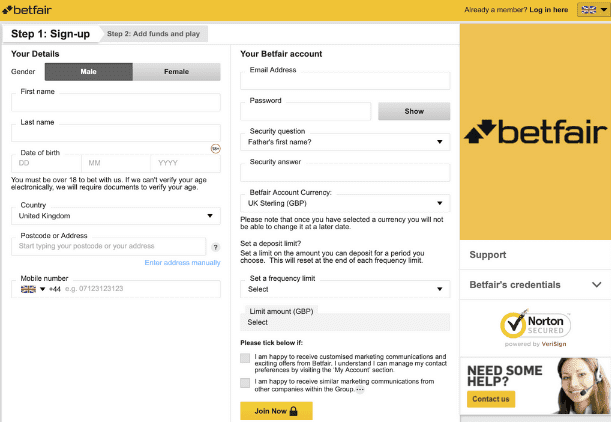Screen dimensions: 611x422
Task: Click the Email Address field
Action: [345, 81]
